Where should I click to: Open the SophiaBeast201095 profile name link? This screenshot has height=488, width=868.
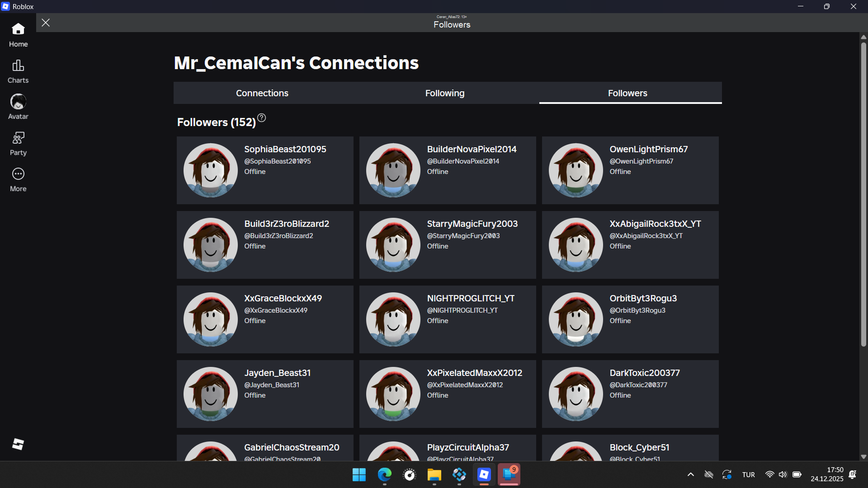[285, 149]
